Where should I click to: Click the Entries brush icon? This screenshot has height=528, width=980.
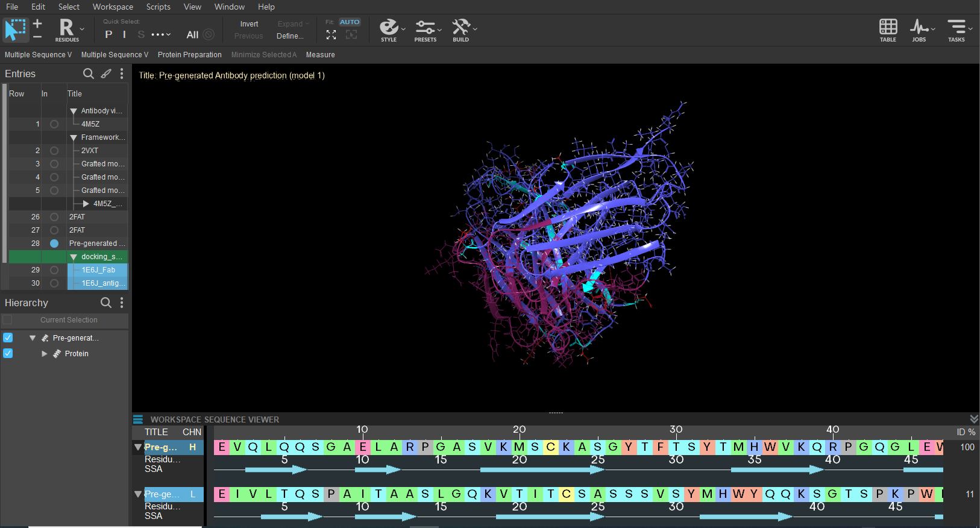[x=106, y=74]
